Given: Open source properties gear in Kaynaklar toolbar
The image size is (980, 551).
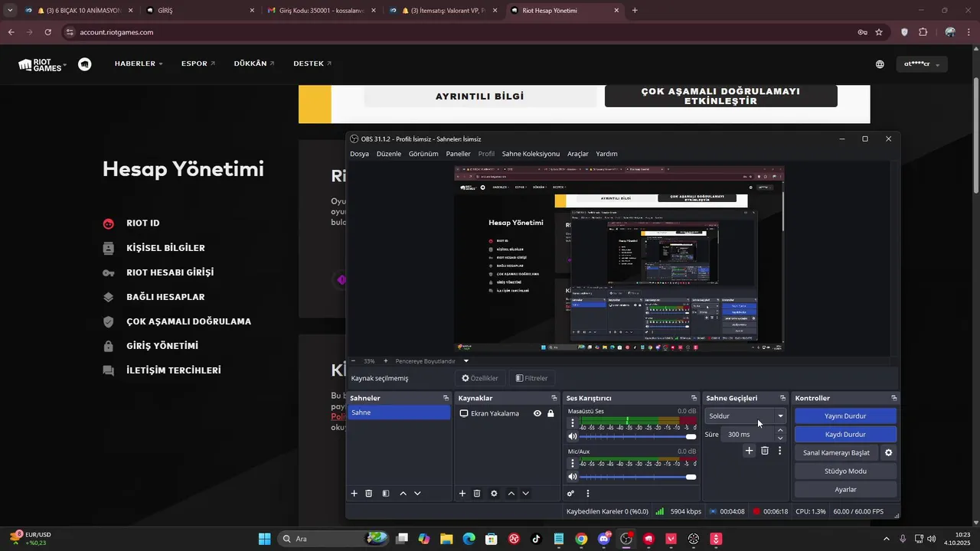Looking at the screenshot, I should click(x=494, y=494).
